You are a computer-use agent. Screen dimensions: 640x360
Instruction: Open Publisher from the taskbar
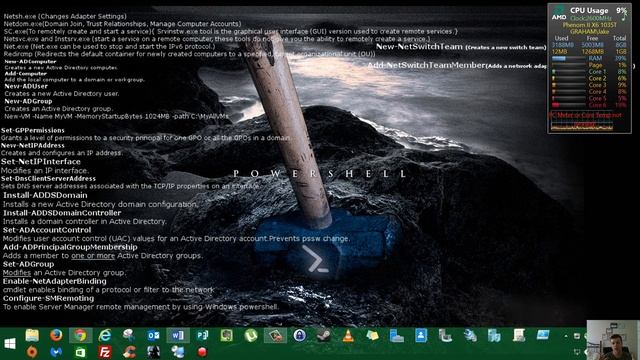click(x=202, y=336)
